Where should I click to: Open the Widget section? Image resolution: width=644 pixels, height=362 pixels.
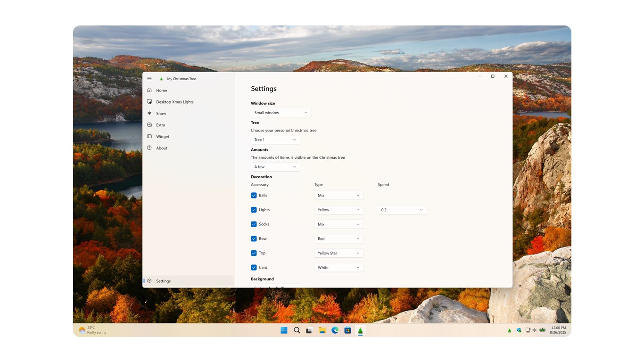point(162,136)
